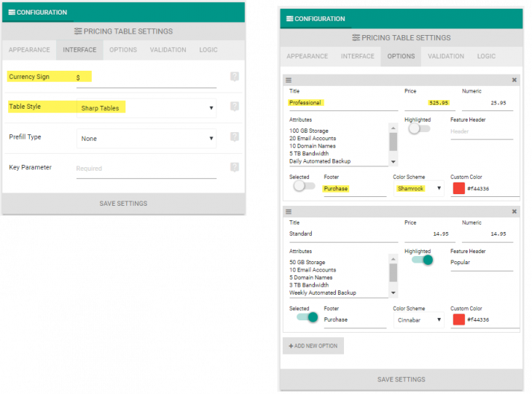Click the drag handle of the Professional option
532x394 pixels.
click(x=289, y=80)
